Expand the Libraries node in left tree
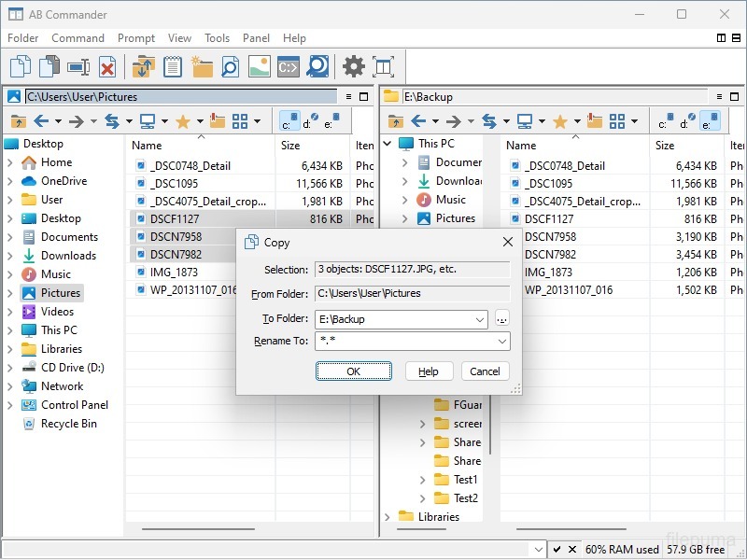The image size is (747, 560). (x=10, y=349)
